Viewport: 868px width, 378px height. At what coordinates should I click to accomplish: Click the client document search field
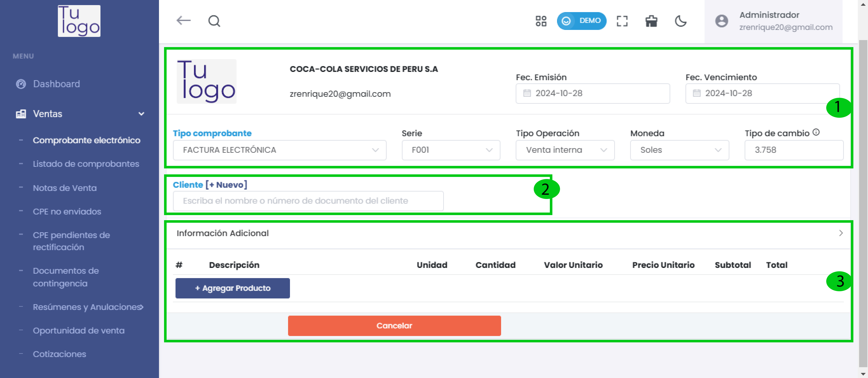308,201
